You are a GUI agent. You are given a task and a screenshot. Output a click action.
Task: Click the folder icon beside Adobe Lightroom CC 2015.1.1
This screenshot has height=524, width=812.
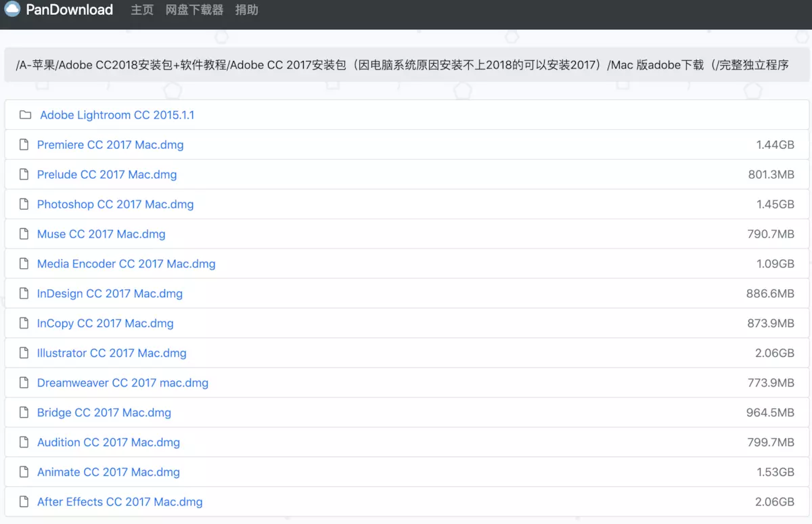click(x=26, y=115)
